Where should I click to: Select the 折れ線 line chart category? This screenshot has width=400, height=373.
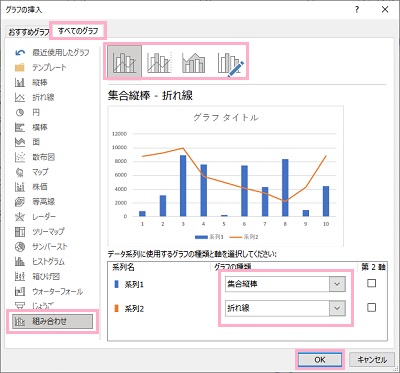pos(34,97)
